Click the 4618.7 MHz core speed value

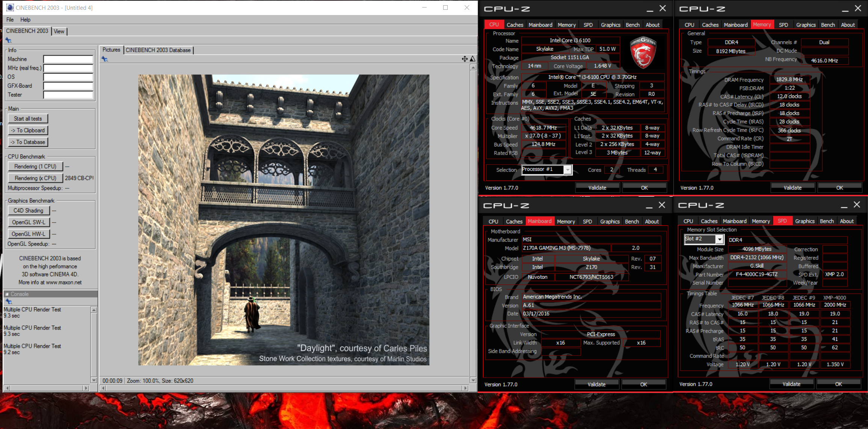tap(543, 128)
